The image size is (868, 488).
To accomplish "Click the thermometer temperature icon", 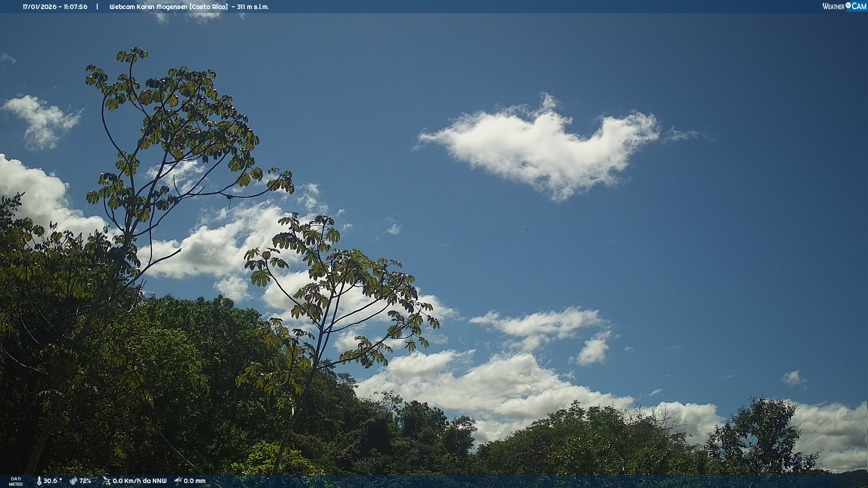I will pyautogui.click(x=39, y=481).
